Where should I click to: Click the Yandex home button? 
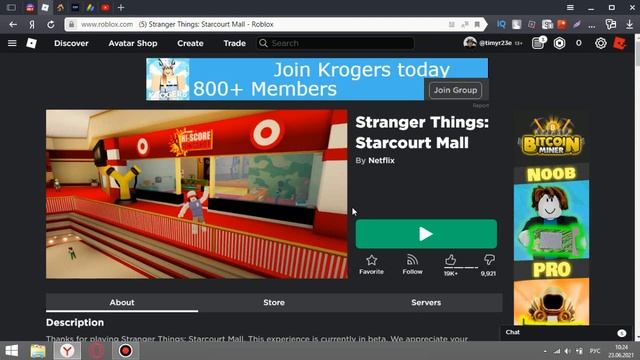32,24
